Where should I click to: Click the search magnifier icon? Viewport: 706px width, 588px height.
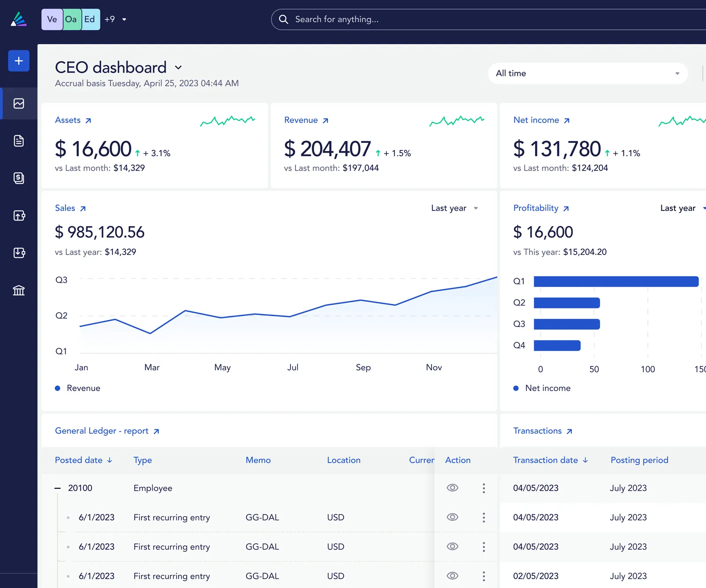pos(284,19)
